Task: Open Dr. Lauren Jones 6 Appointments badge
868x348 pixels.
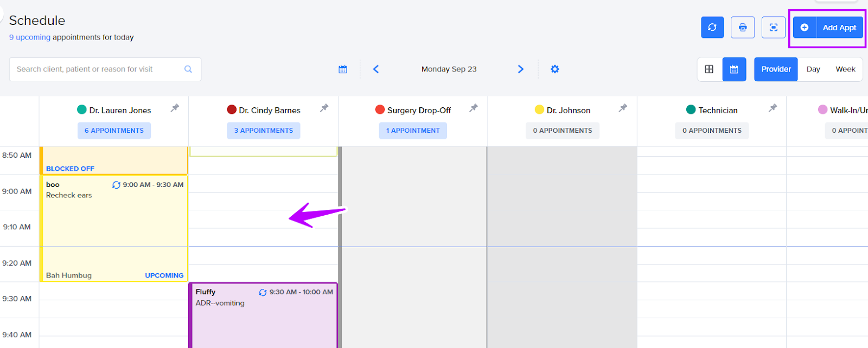Action: coord(114,131)
